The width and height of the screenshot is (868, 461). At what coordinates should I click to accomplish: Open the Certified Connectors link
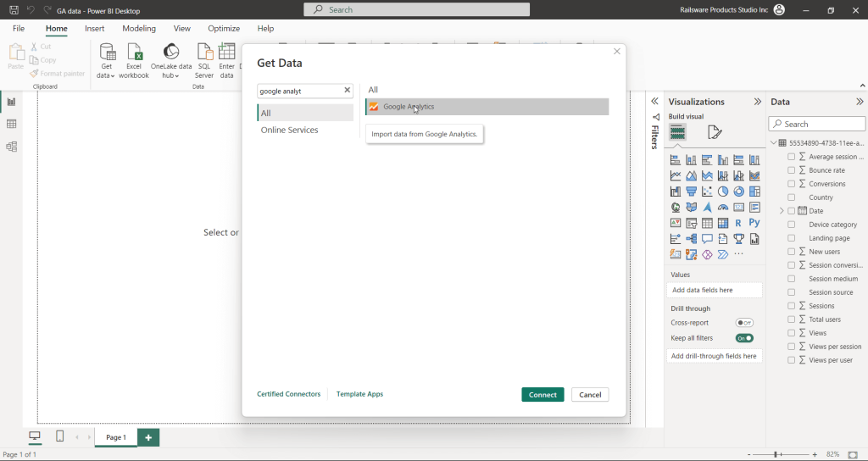[x=289, y=394]
